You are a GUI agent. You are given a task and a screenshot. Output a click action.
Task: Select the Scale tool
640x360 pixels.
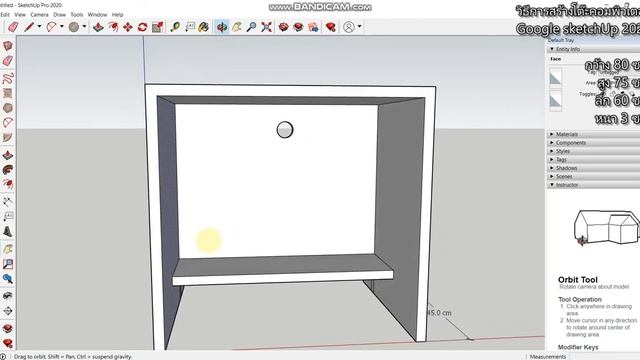point(158,27)
